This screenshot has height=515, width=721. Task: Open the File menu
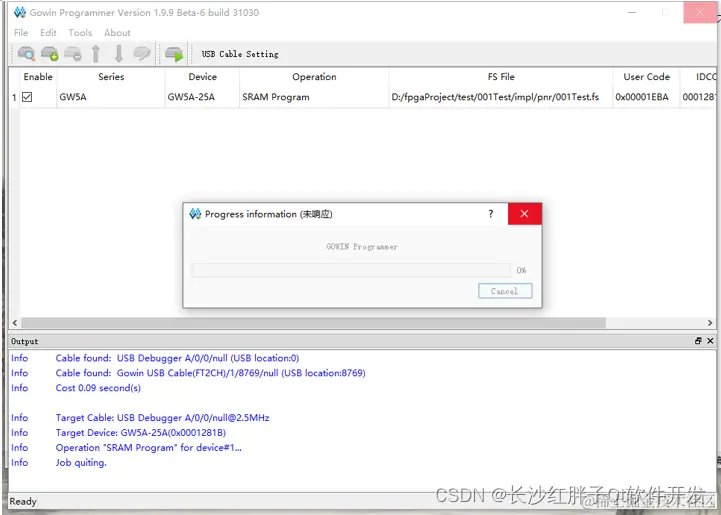[x=21, y=33]
